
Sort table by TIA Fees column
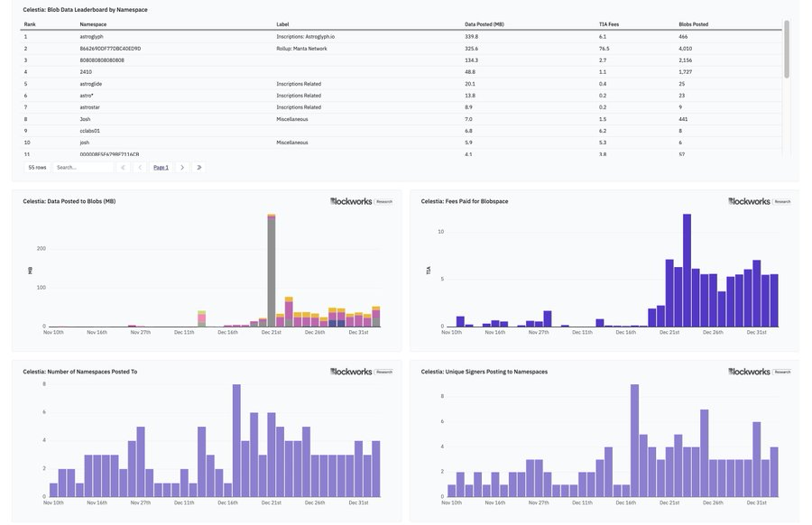tap(609, 24)
